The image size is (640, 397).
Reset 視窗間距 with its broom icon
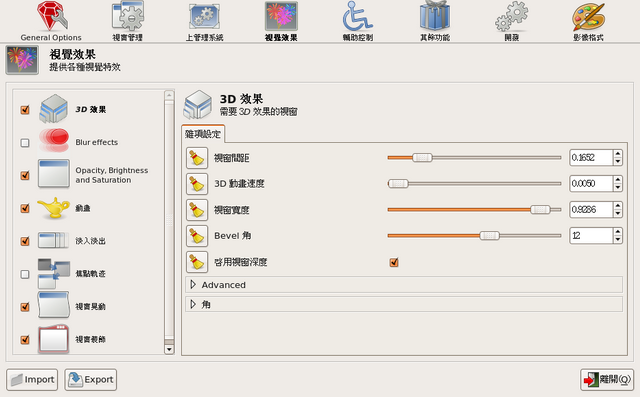click(197, 158)
